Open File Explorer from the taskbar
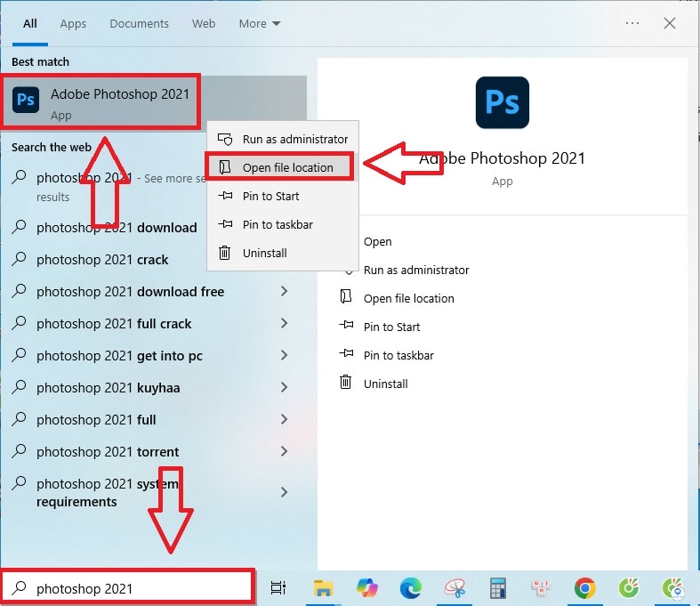Image resolution: width=700 pixels, height=606 pixels. click(x=323, y=588)
